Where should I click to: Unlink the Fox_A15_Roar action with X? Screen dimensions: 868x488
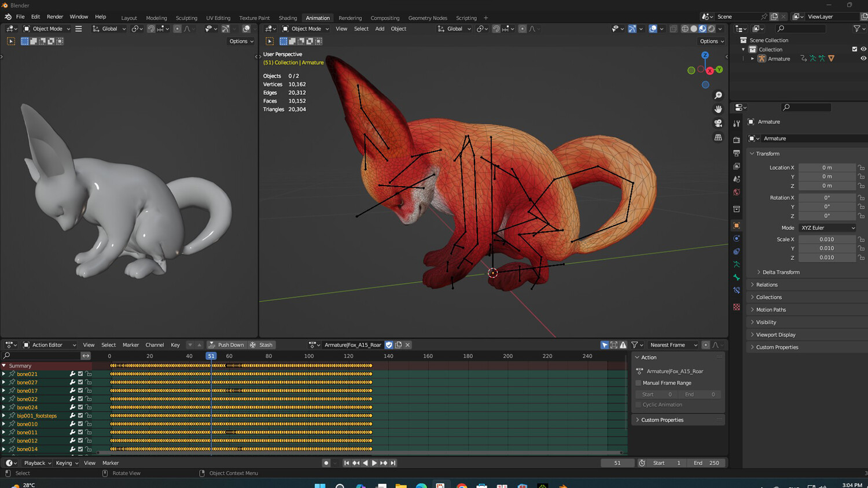[407, 345]
